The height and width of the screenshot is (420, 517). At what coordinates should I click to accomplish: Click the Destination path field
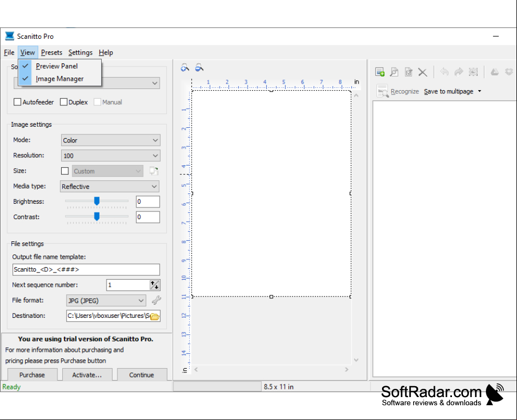tap(108, 316)
